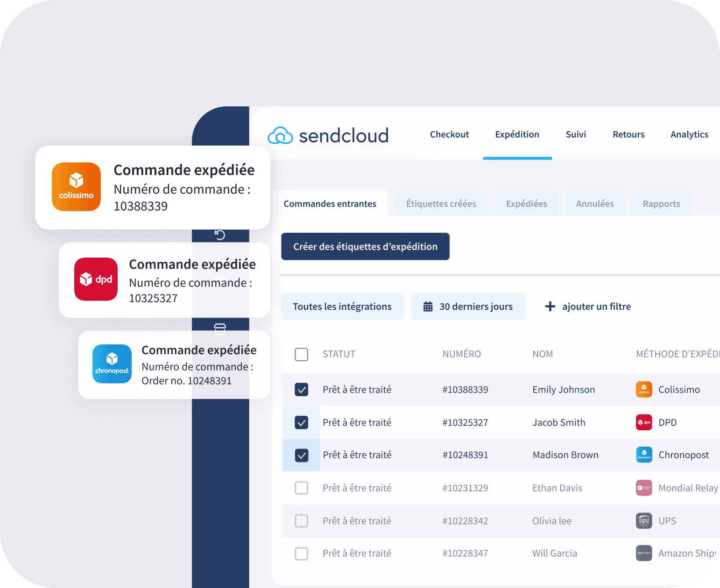Sort by the STATUT column header

click(x=339, y=354)
